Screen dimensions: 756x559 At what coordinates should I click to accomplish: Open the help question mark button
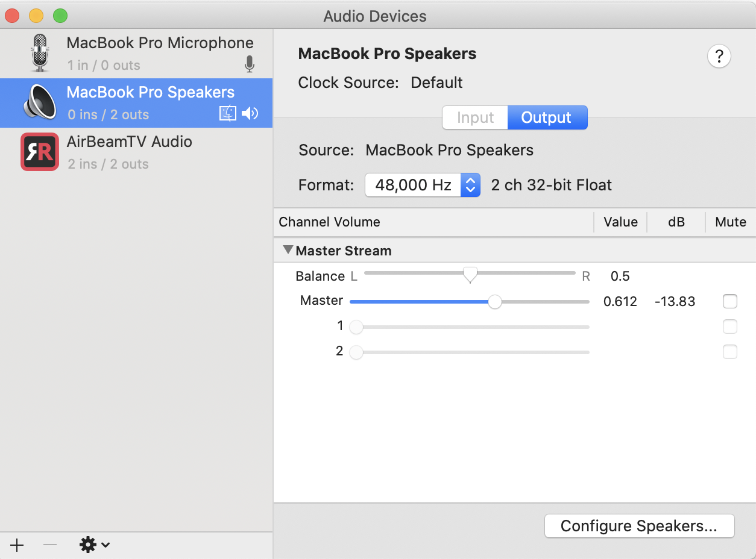pos(719,57)
